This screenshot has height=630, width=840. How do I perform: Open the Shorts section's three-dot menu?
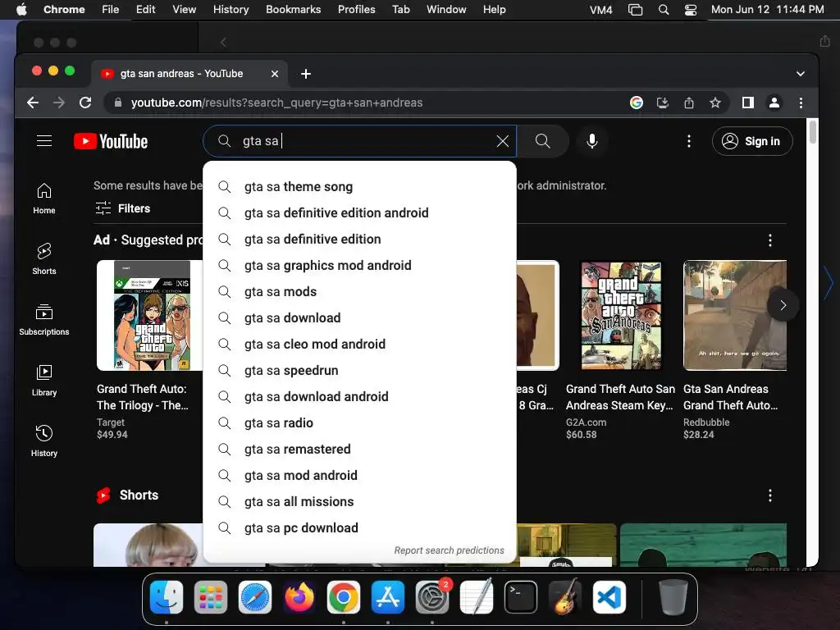click(770, 495)
